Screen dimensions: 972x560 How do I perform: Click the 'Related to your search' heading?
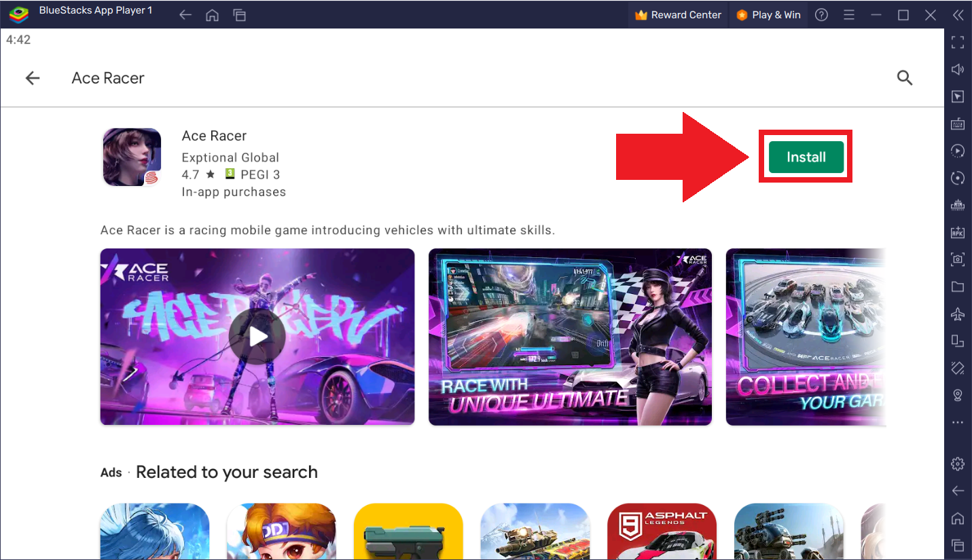point(227,472)
